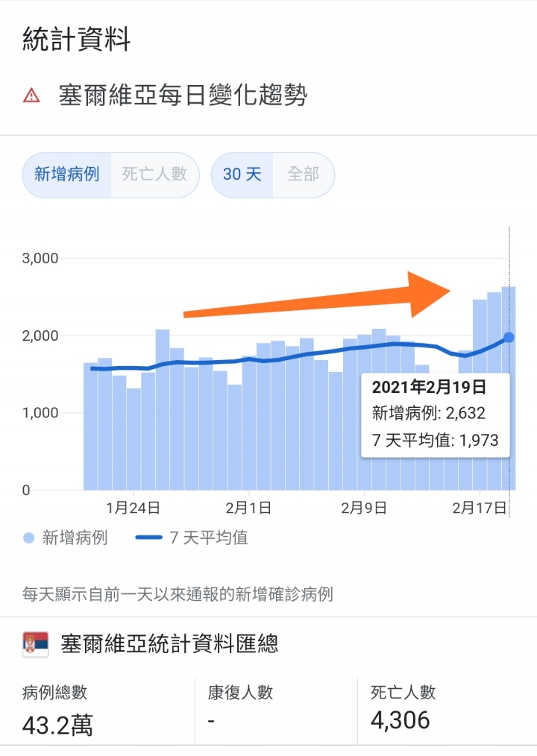Viewport: 537px width, 756px height.
Task: Click the red warning triangle icon
Action: point(32,95)
